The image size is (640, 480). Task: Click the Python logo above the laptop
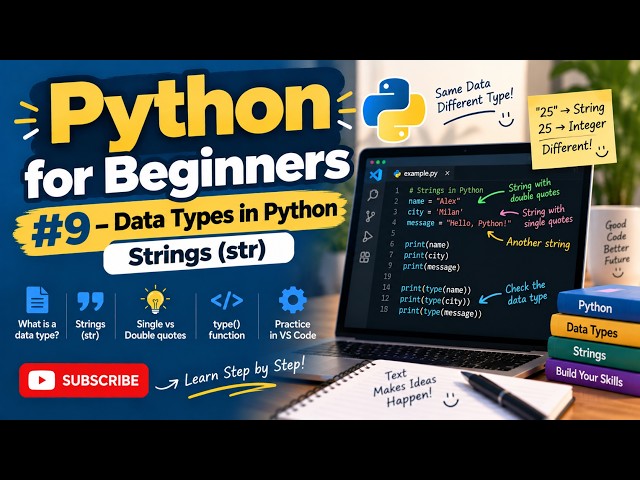coord(394,110)
